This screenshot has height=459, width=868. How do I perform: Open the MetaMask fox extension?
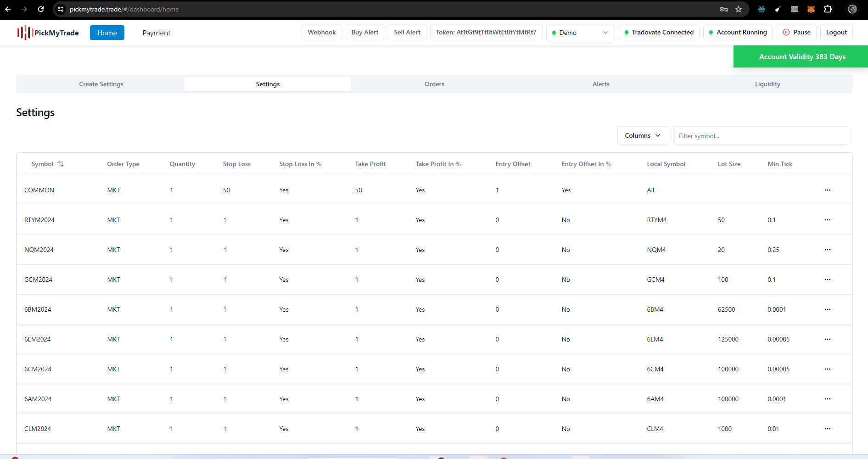pyautogui.click(x=811, y=9)
